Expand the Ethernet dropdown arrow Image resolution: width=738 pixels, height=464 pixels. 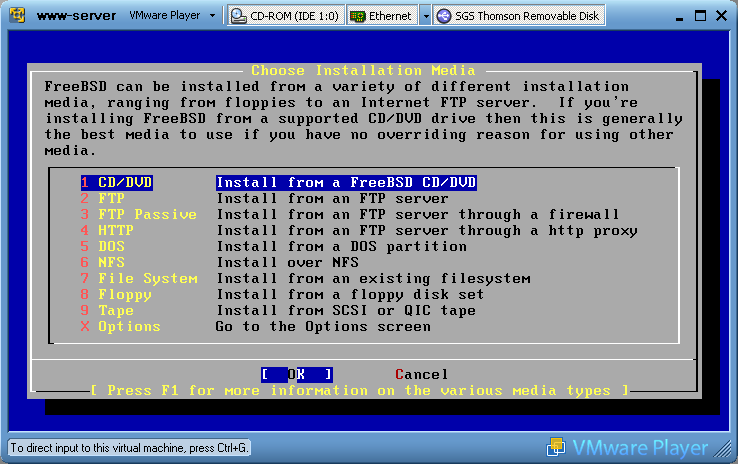pyautogui.click(x=425, y=16)
